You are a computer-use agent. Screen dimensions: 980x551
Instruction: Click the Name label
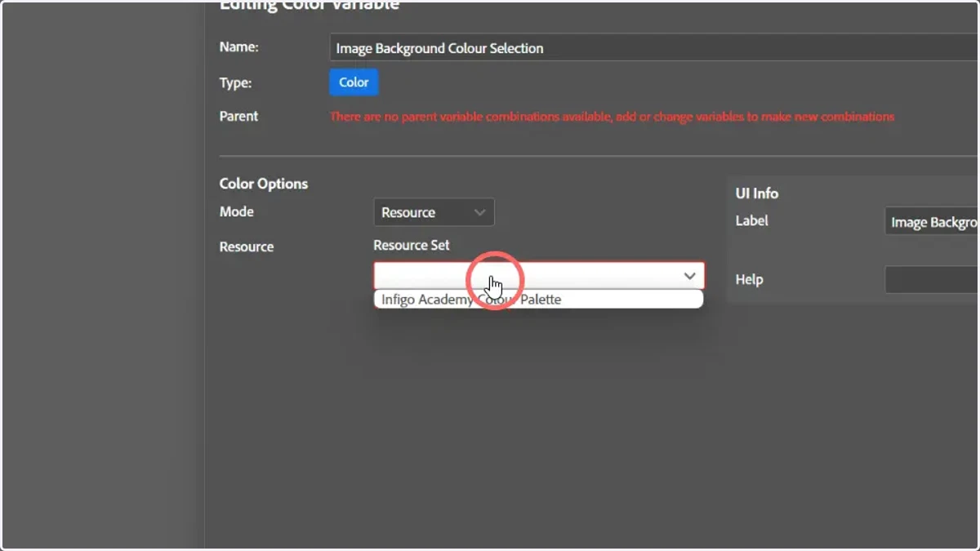tap(239, 47)
